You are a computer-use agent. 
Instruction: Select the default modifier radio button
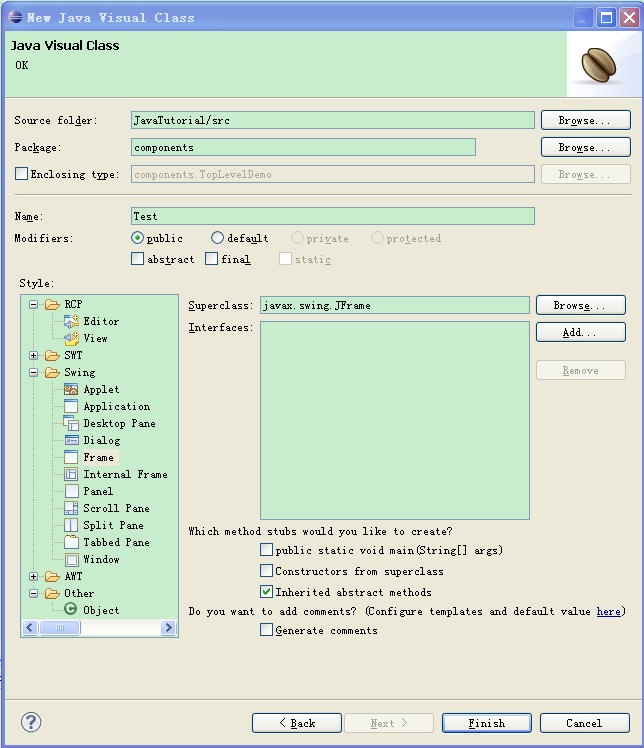click(217, 238)
